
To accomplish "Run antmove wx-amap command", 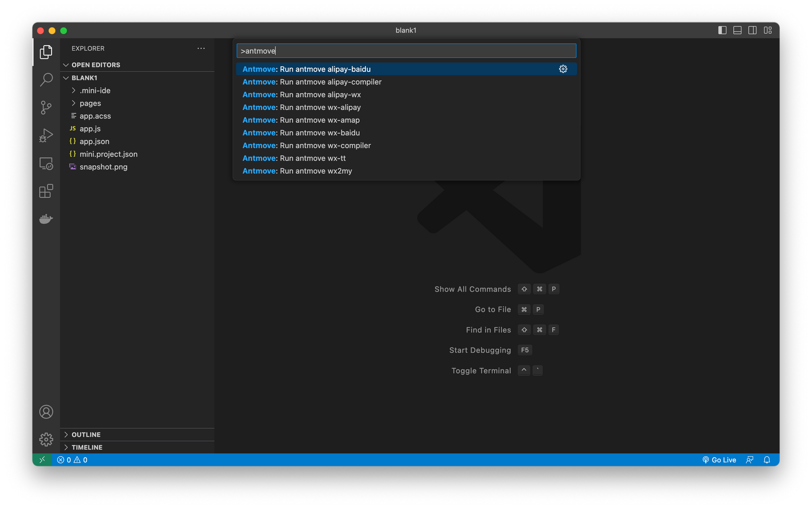I will pos(406,120).
